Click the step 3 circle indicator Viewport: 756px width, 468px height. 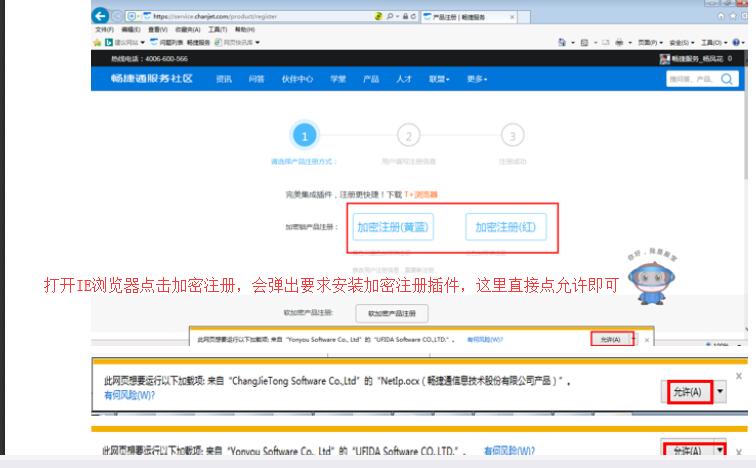(512, 136)
